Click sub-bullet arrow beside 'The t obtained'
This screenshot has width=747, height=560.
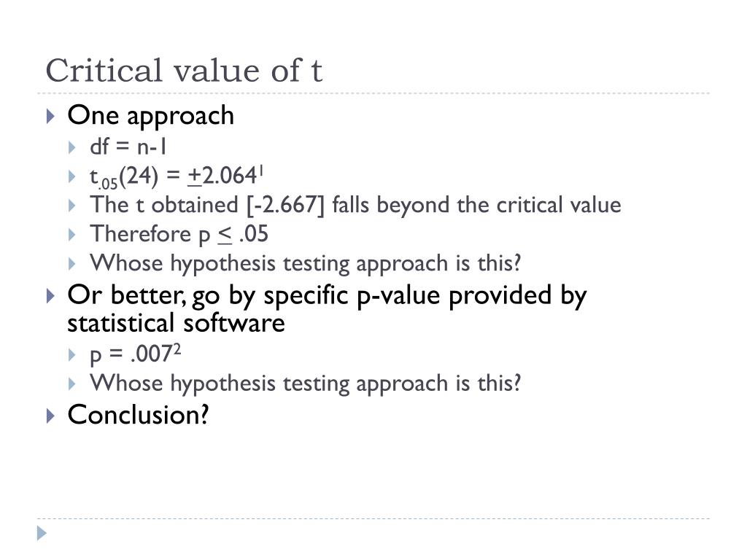[x=72, y=206]
